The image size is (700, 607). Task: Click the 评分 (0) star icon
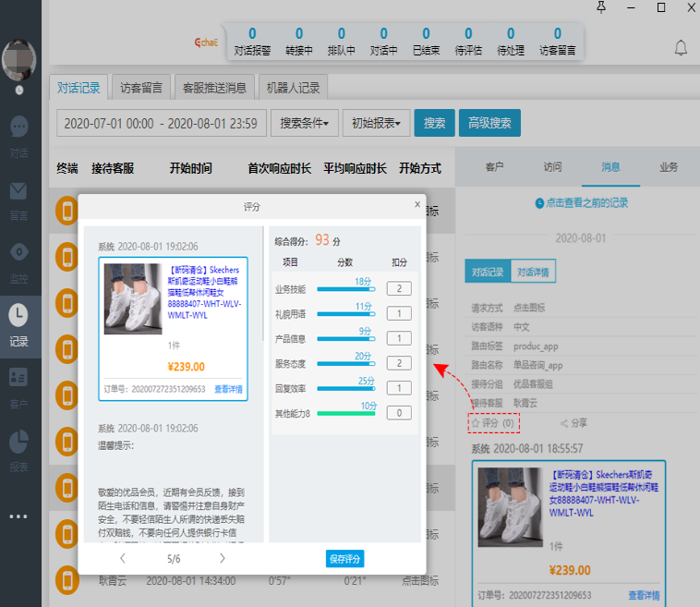(x=476, y=422)
